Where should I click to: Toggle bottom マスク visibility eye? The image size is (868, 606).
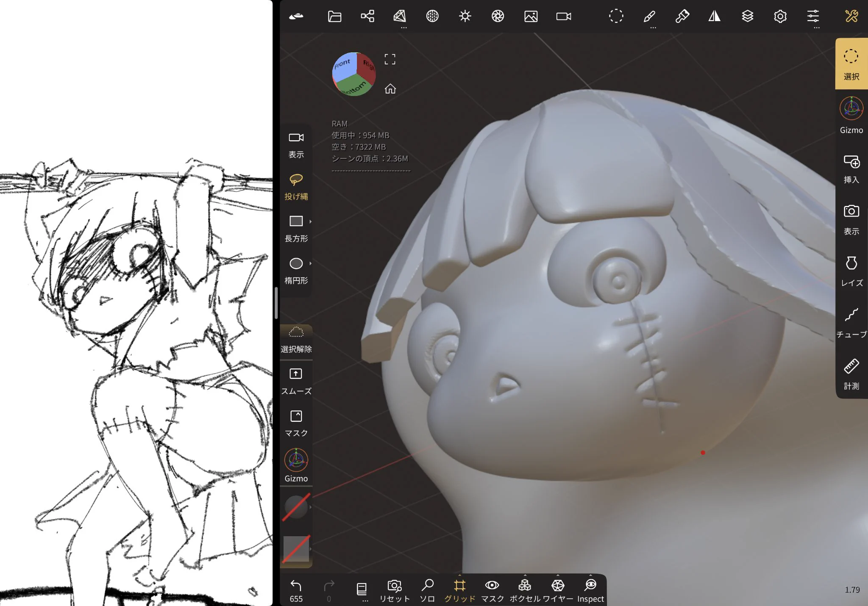click(492, 591)
